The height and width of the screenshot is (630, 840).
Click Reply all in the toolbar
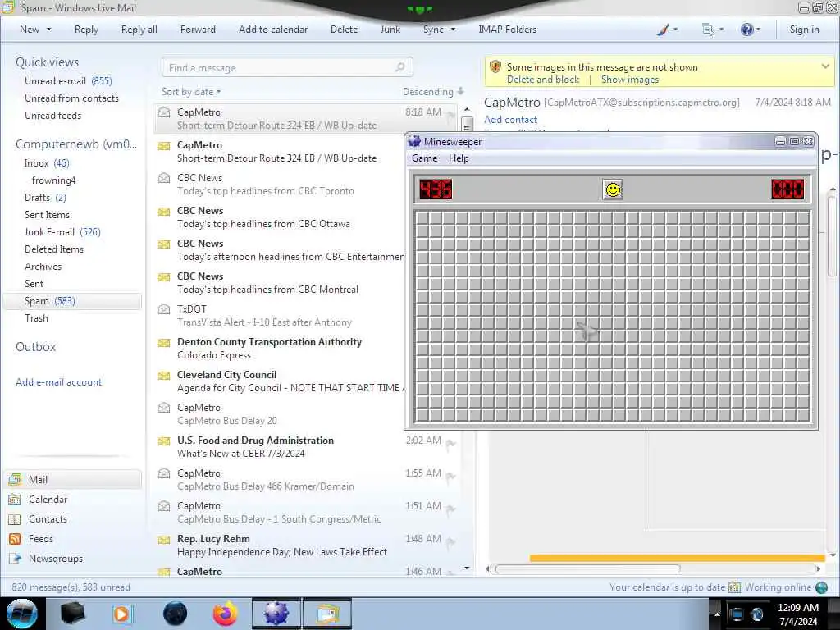coord(139,30)
